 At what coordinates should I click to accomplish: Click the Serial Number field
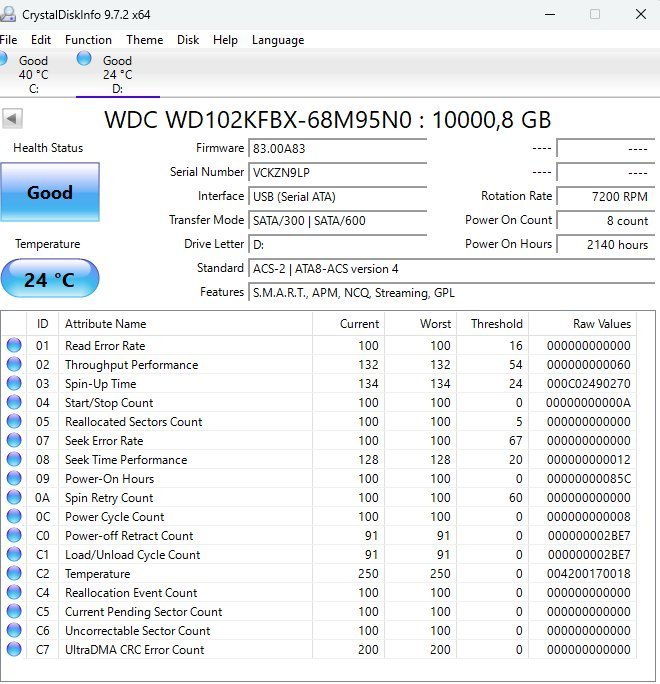click(338, 172)
